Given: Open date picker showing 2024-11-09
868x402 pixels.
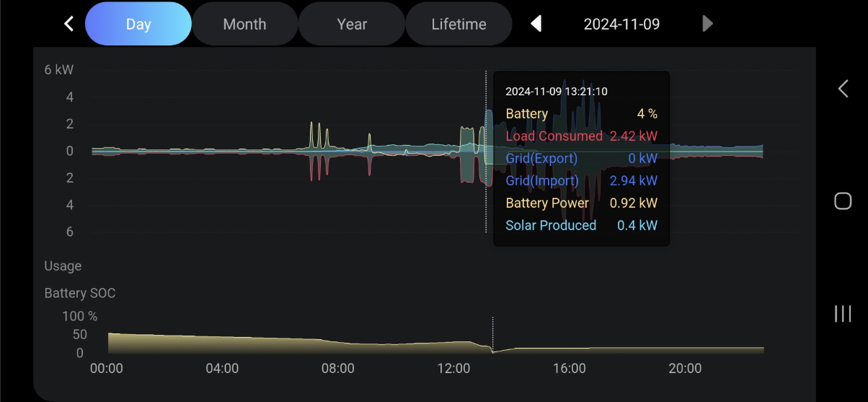Looking at the screenshot, I should (621, 24).
